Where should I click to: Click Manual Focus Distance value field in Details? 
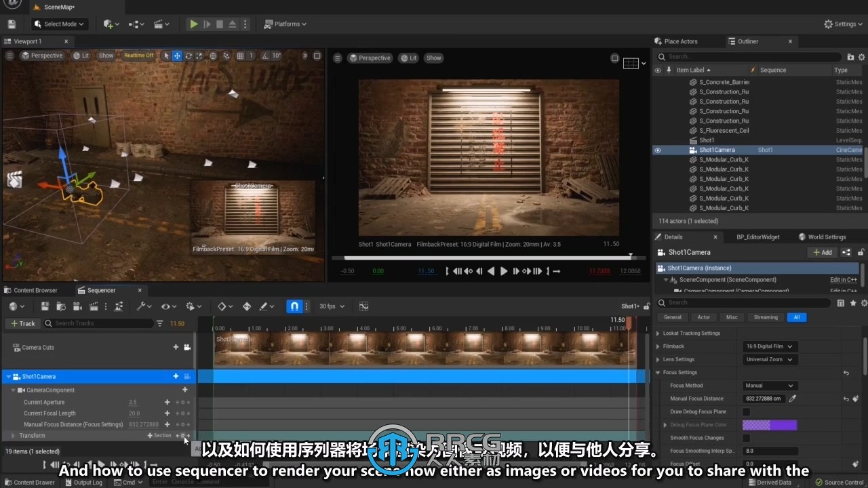764,399
